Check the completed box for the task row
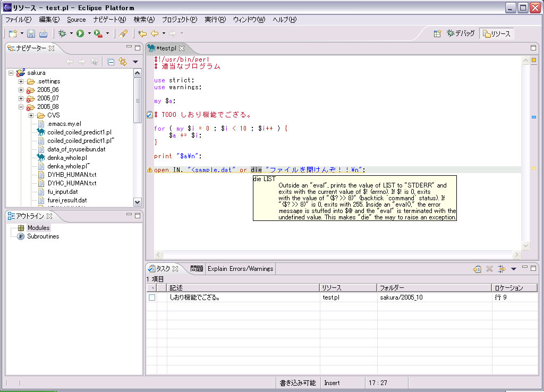The height and width of the screenshot is (392, 544). point(152,297)
